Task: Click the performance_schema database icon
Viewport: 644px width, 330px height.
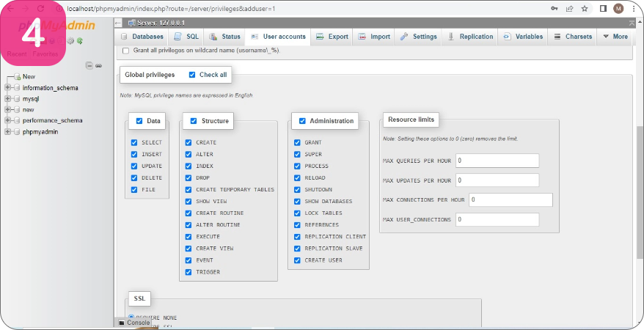Action: pyautogui.click(x=17, y=121)
